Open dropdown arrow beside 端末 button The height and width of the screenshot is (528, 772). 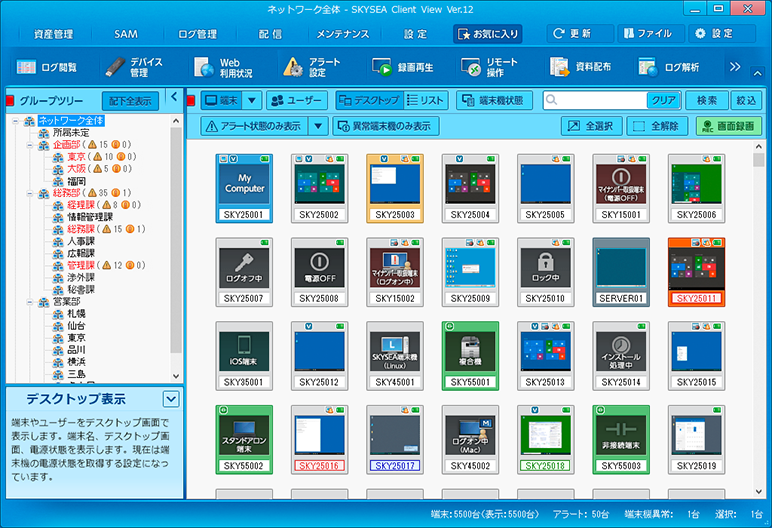tap(252, 100)
